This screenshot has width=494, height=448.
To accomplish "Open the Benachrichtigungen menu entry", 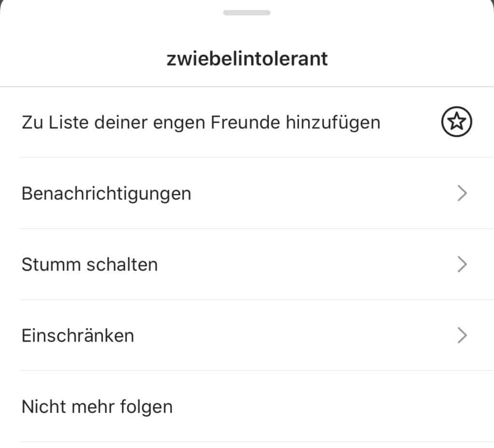I will [247, 193].
